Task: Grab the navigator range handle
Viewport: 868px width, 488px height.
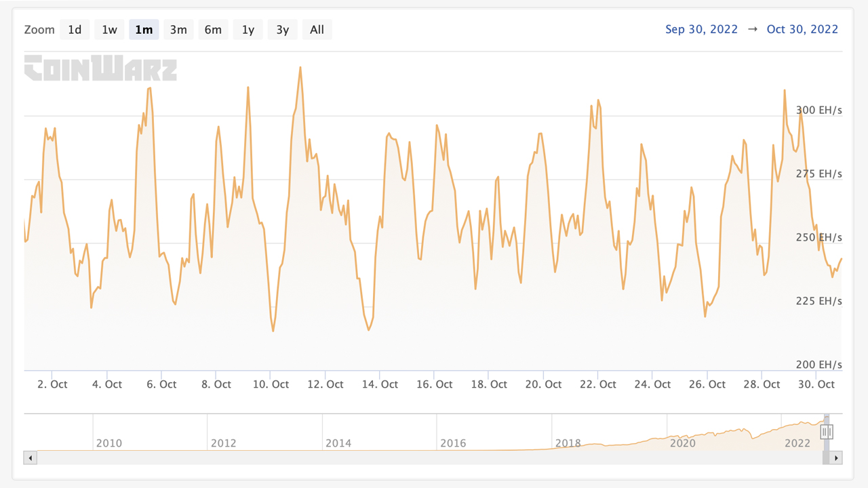Action: tap(827, 432)
